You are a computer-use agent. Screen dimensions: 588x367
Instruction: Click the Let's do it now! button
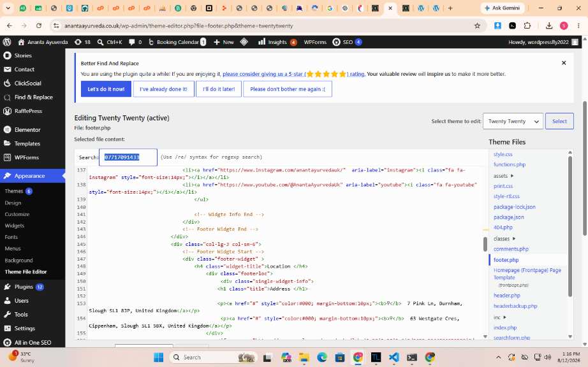tap(106, 89)
